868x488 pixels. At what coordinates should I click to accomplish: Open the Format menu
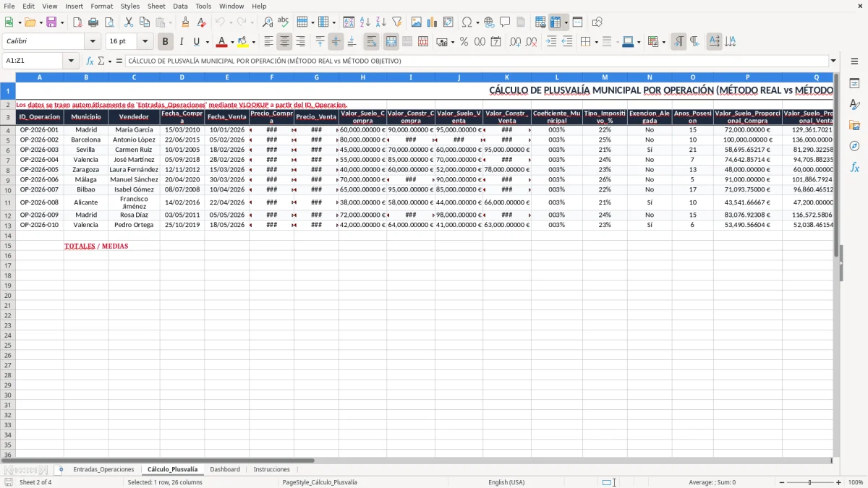click(101, 6)
